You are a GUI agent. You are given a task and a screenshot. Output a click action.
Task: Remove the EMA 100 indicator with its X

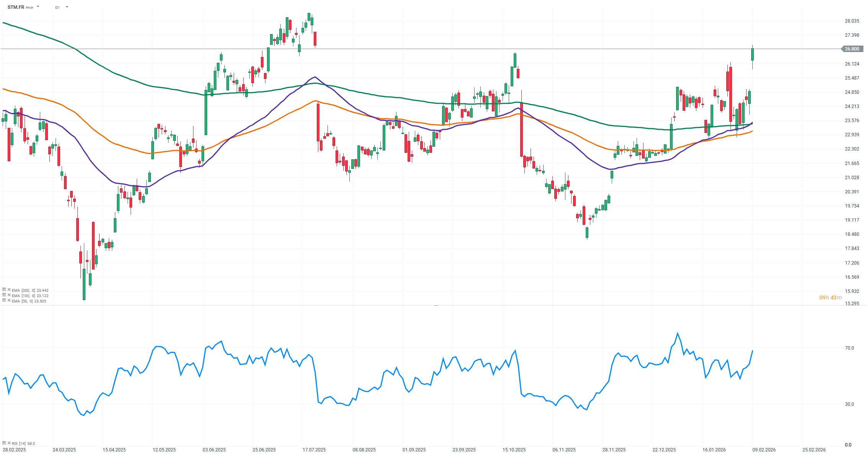tap(9, 295)
